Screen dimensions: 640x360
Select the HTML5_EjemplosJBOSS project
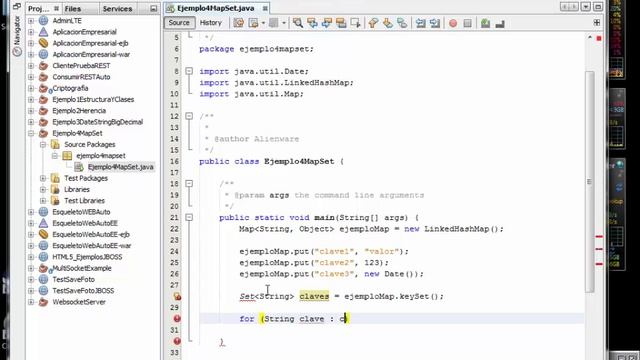pyautogui.click(x=87, y=257)
